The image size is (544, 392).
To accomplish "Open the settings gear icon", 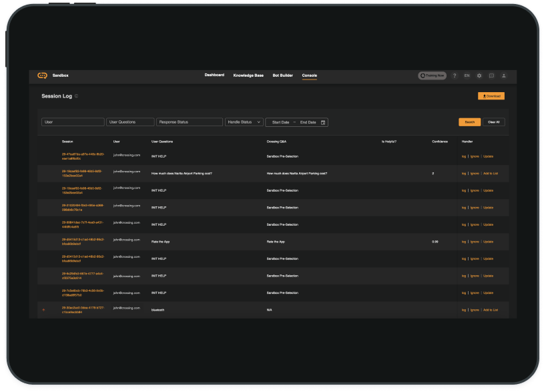I will click(x=479, y=75).
